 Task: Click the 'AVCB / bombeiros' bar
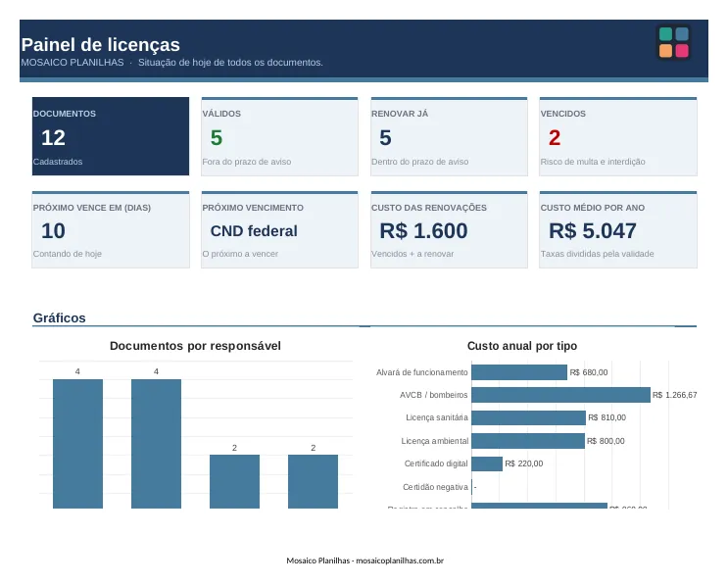pos(560,395)
